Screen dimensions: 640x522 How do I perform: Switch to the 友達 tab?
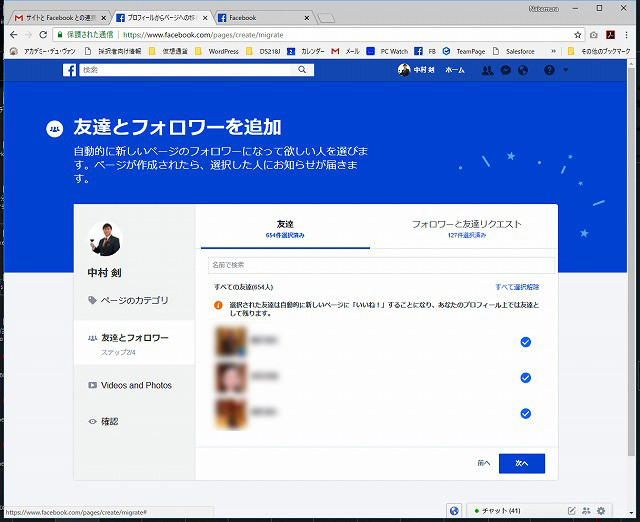pos(284,228)
